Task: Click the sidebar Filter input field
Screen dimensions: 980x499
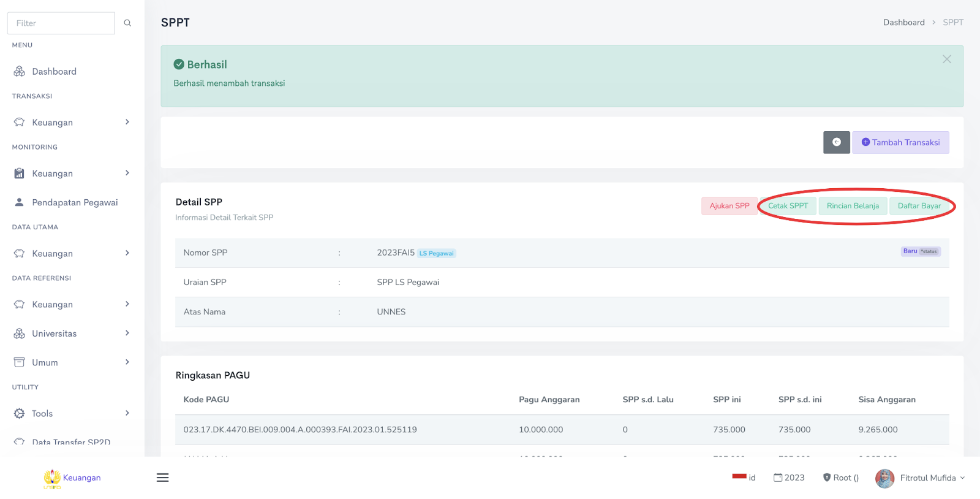Action: (x=61, y=23)
